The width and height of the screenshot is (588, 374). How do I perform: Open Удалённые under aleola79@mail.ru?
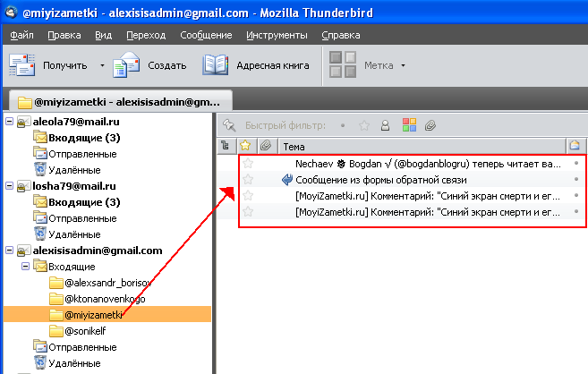(x=74, y=170)
